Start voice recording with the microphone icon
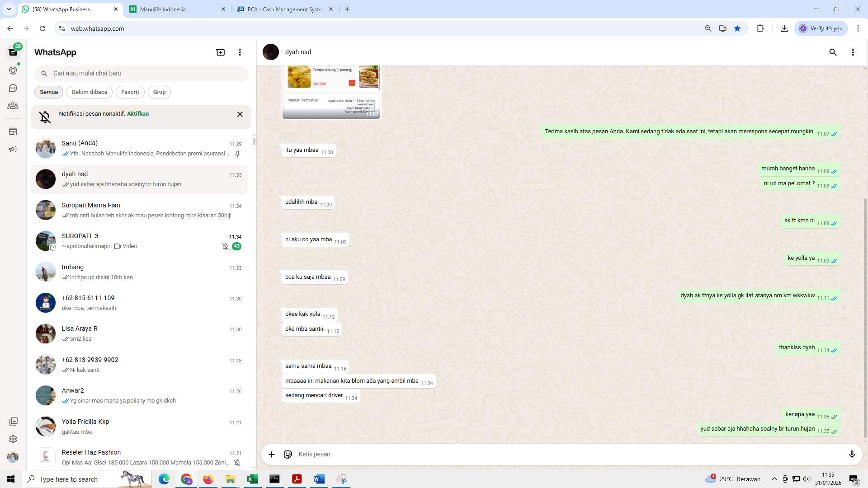The height and width of the screenshot is (488, 868). point(852,454)
